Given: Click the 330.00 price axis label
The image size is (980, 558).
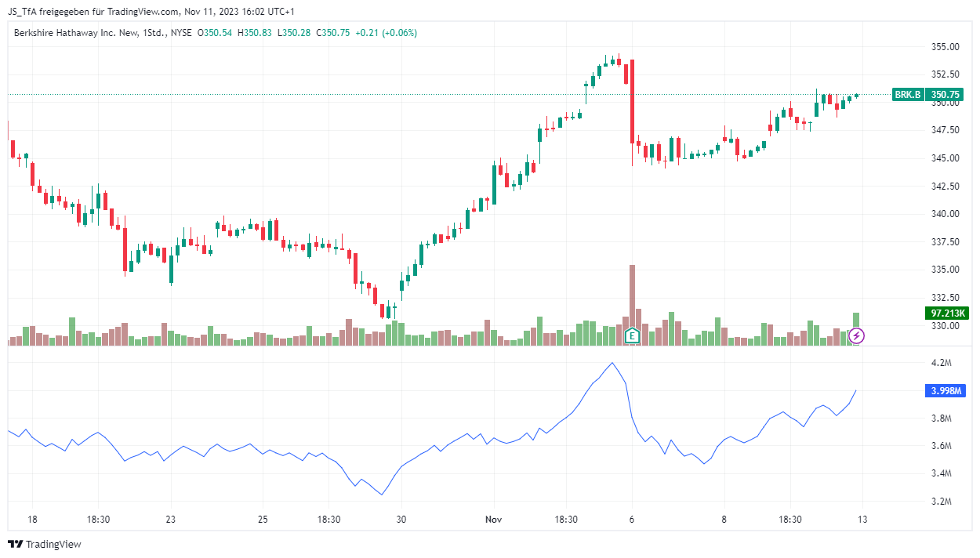Looking at the screenshot, I should click(945, 326).
